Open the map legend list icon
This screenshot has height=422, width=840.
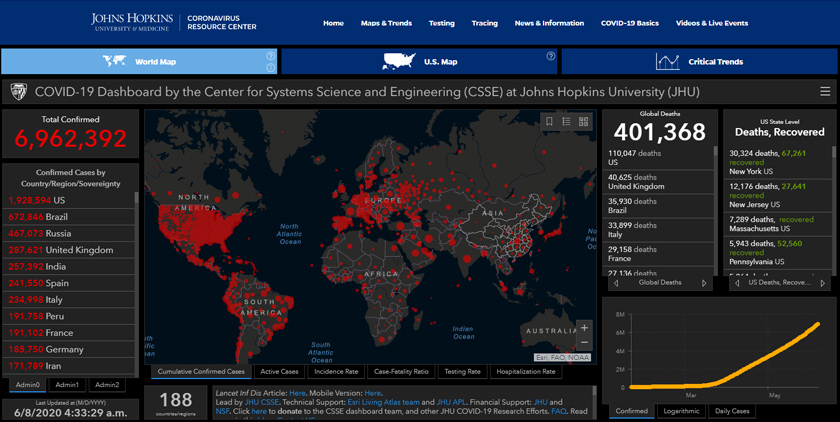click(566, 122)
